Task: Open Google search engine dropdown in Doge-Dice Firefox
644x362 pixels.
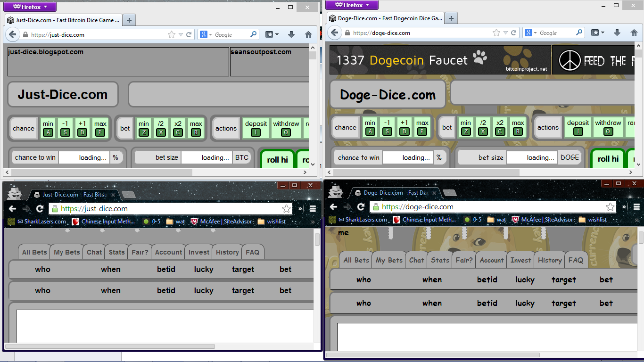Action: (x=529, y=33)
